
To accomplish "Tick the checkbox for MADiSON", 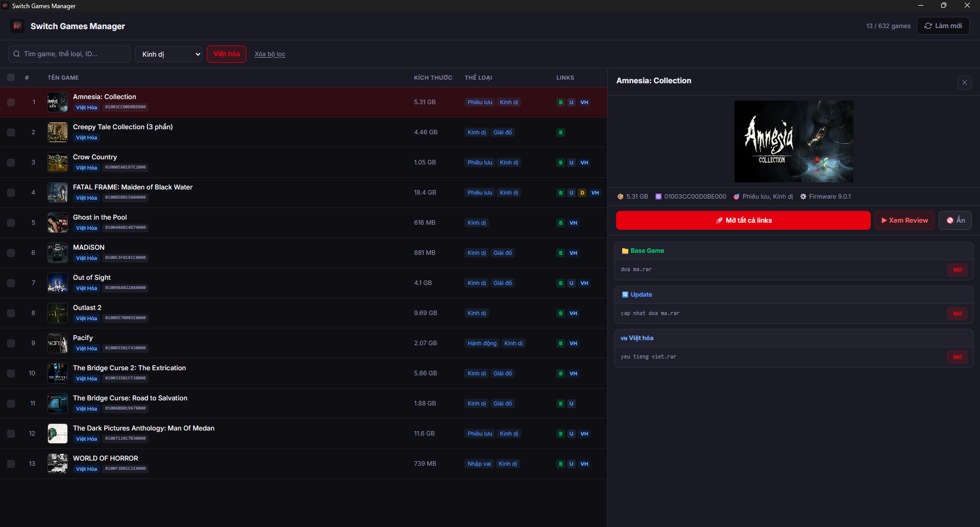I will pyautogui.click(x=11, y=253).
